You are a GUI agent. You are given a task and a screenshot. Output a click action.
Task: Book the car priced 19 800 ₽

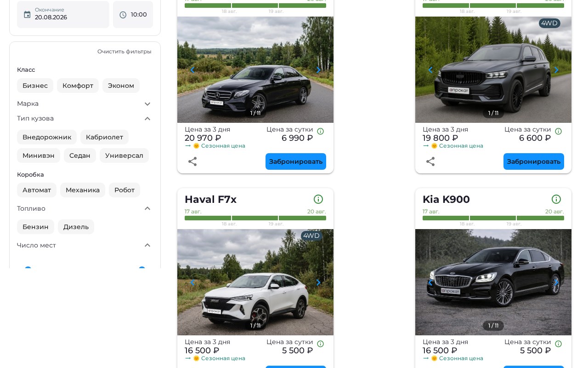(x=534, y=161)
